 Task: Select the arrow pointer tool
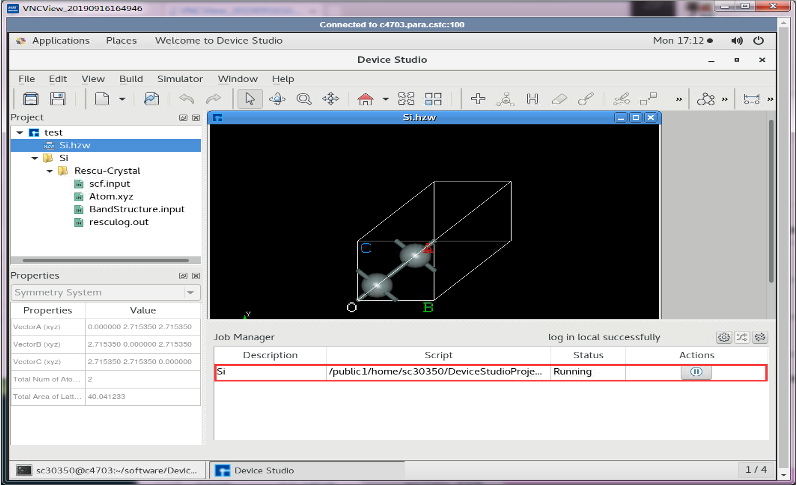[249, 99]
